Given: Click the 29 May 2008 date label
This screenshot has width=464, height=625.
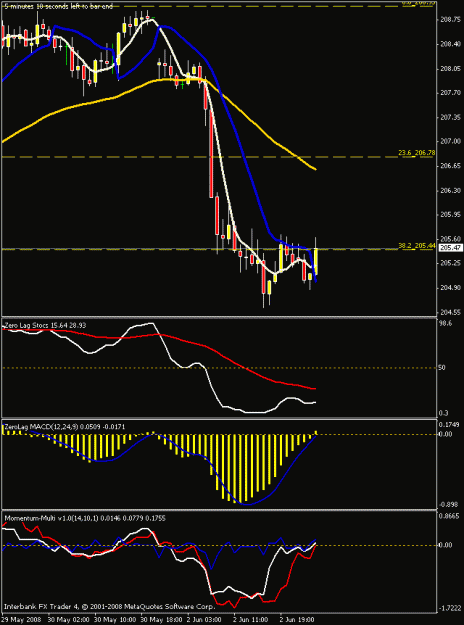Looking at the screenshot, I should [19, 620].
